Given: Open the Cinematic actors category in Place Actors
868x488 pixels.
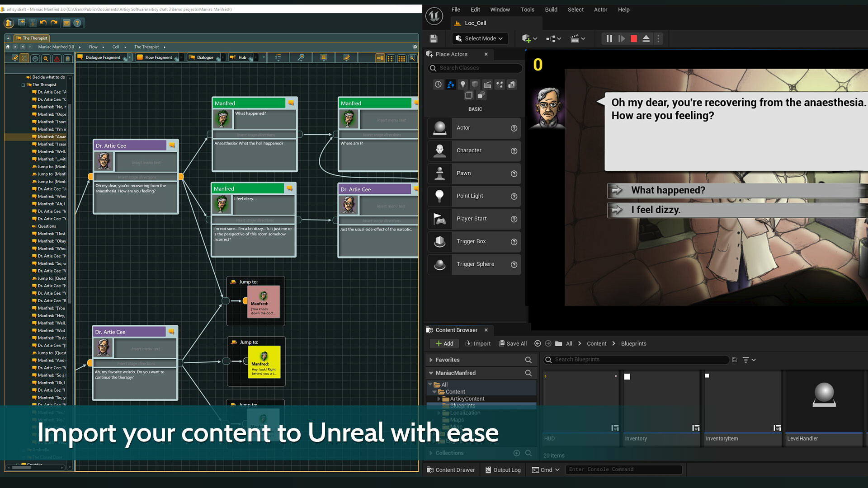Looking at the screenshot, I should [x=487, y=84].
